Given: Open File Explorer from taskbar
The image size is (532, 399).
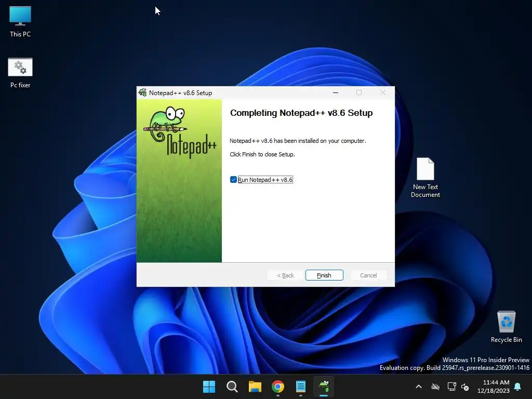Looking at the screenshot, I should pos(255,387).
